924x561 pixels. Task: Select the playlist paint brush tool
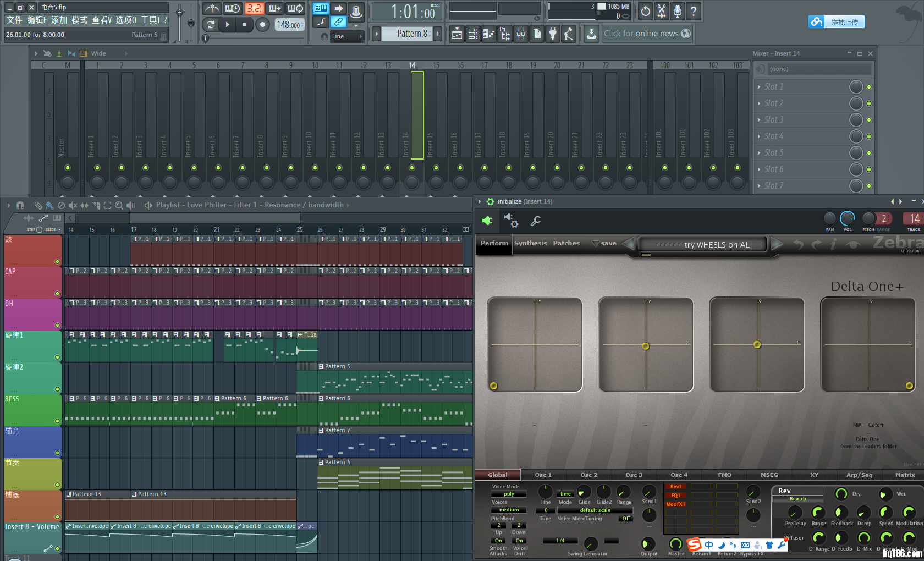(x=50, y=205)
